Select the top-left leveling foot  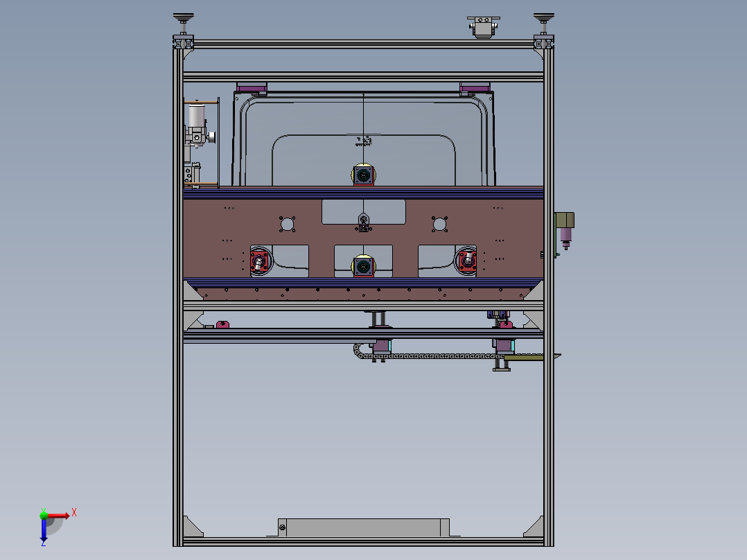[x=184, y=24]
